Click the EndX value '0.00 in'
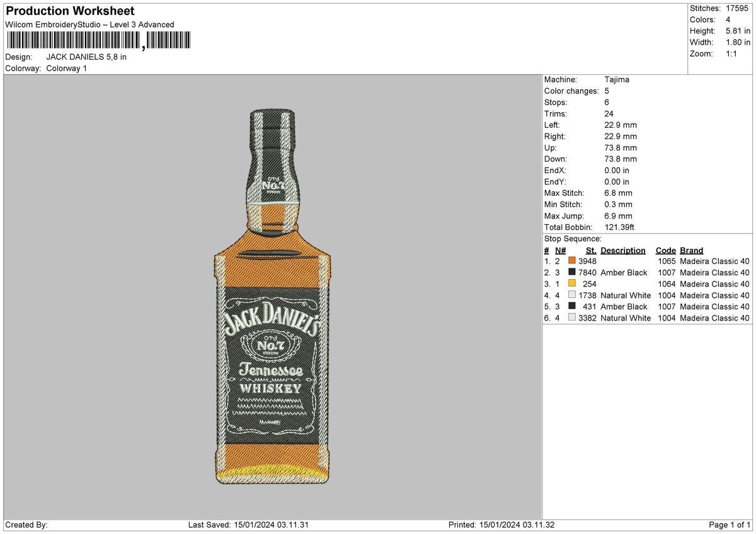Screen dimensions: 756x534 pyautogui.click(x=617, y=170)
